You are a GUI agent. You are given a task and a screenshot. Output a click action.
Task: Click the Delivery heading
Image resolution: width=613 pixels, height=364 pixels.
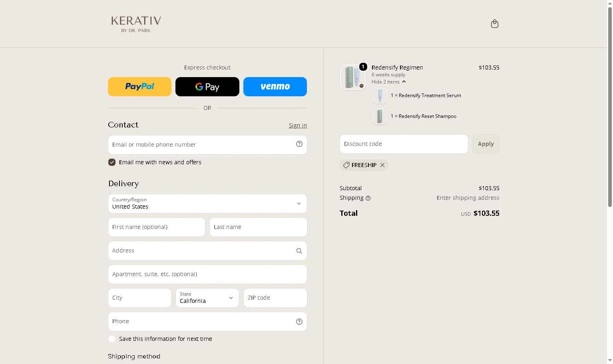(123, 184)
